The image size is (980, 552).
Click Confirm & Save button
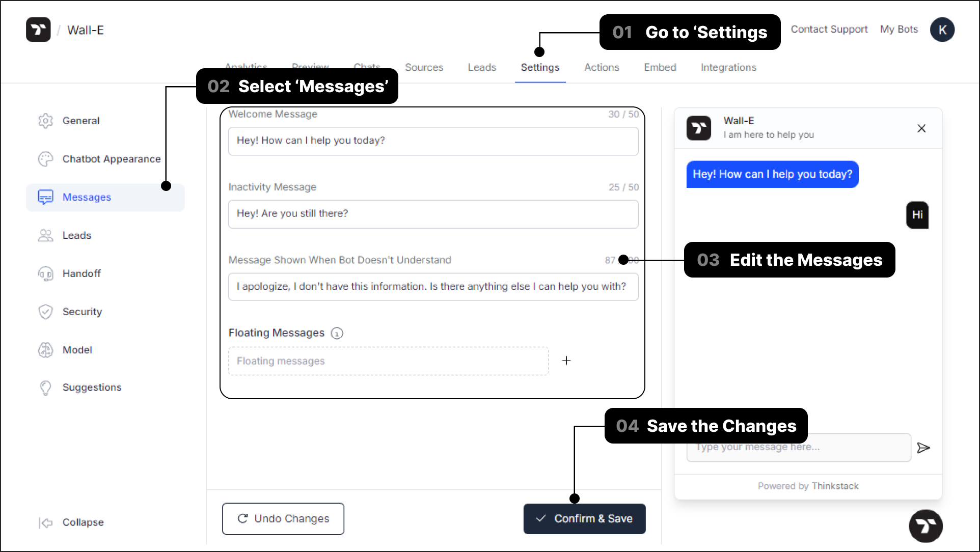[585, 519]
